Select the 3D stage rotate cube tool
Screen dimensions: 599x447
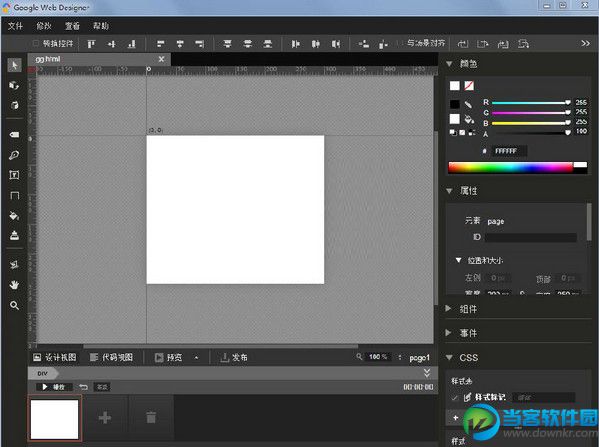click(15, 105)
